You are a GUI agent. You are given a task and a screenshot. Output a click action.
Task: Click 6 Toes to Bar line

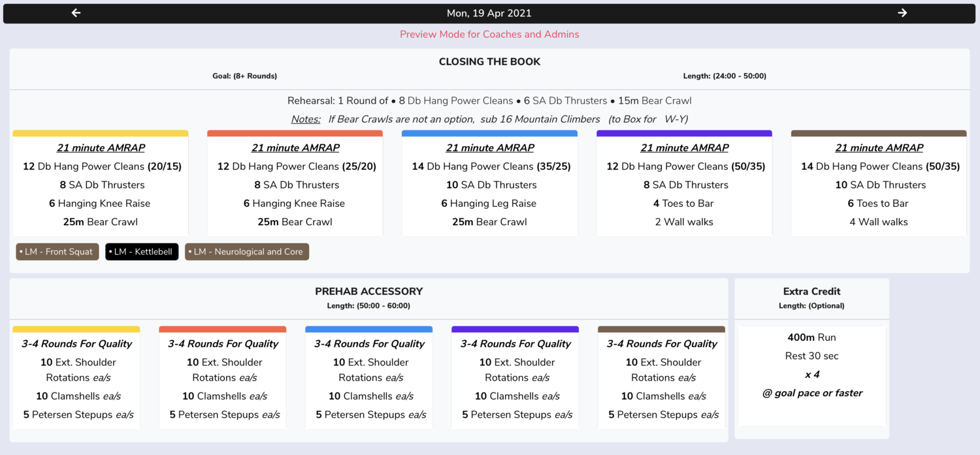[878, 204]
